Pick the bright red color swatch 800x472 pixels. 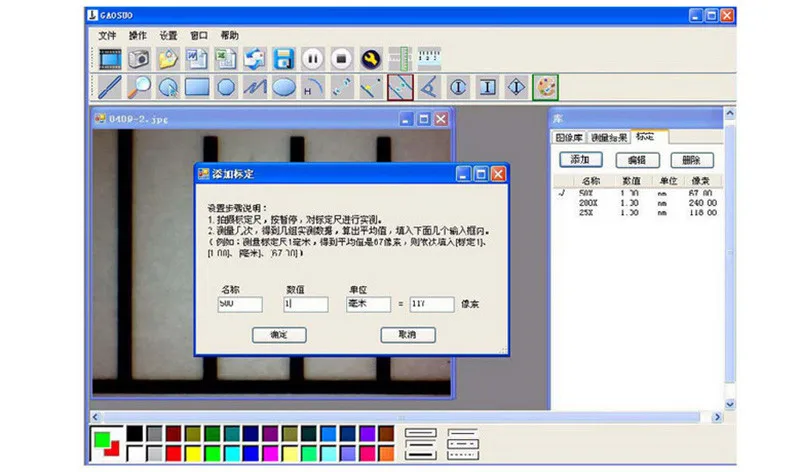coord(173,453)
